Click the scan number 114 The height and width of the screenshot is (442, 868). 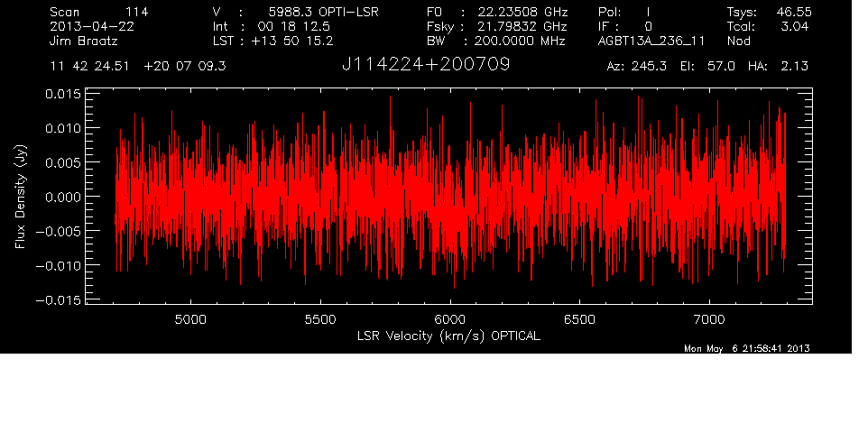(136, 12)
